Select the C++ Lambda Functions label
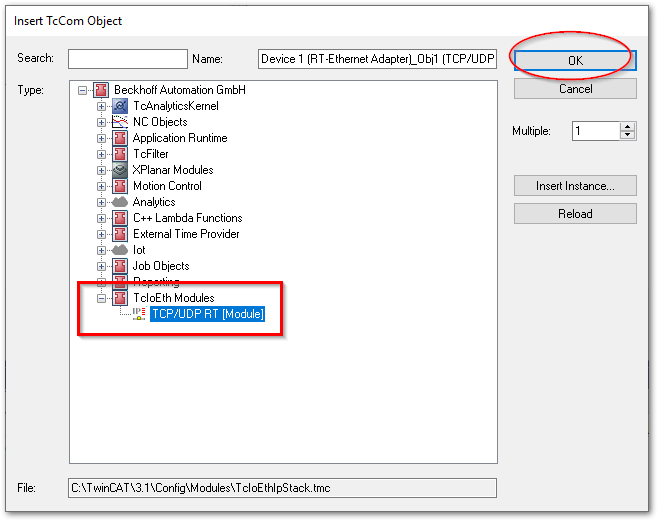The image size is (658, 521). coord(188,218)
